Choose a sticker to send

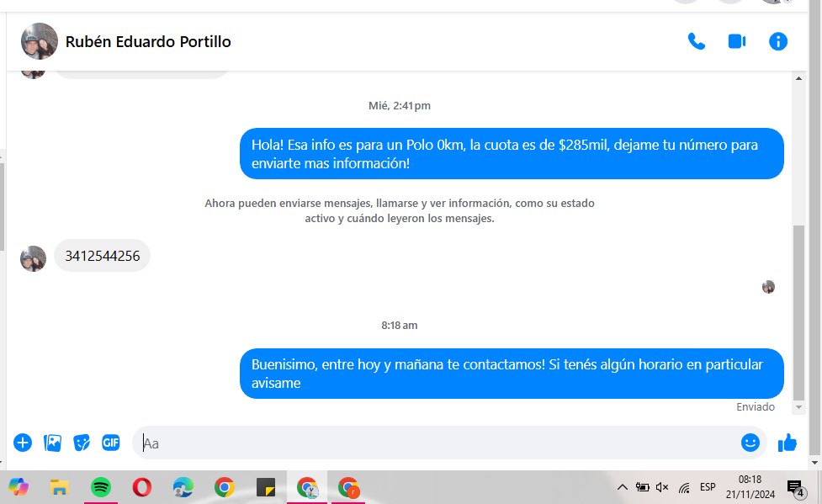click(82, 443)
